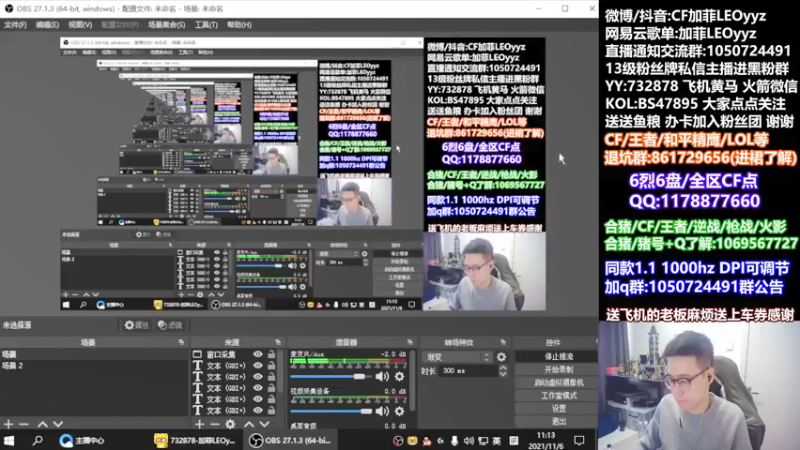The image size is (800, 450).
Task: Click 退出 button in controls
Action: tap(559, 421)
